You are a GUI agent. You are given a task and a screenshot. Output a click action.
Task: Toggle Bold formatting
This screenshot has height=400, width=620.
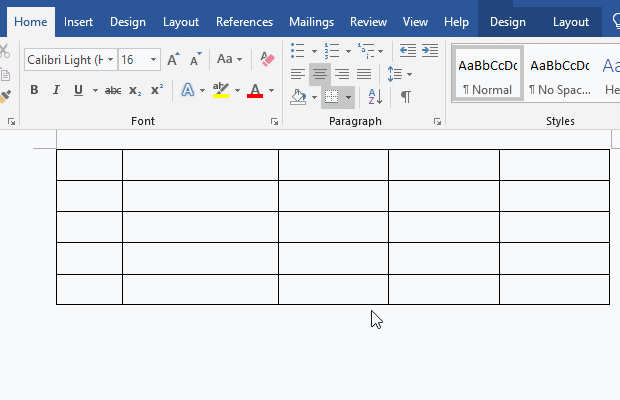(x=34, y=90)
